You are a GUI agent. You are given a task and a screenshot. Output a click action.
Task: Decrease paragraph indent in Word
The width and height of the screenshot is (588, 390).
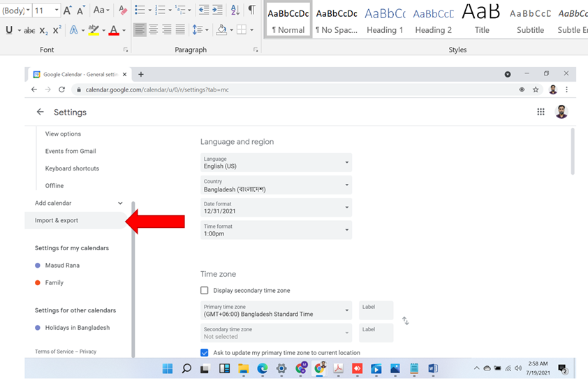(x=204, y=10)
